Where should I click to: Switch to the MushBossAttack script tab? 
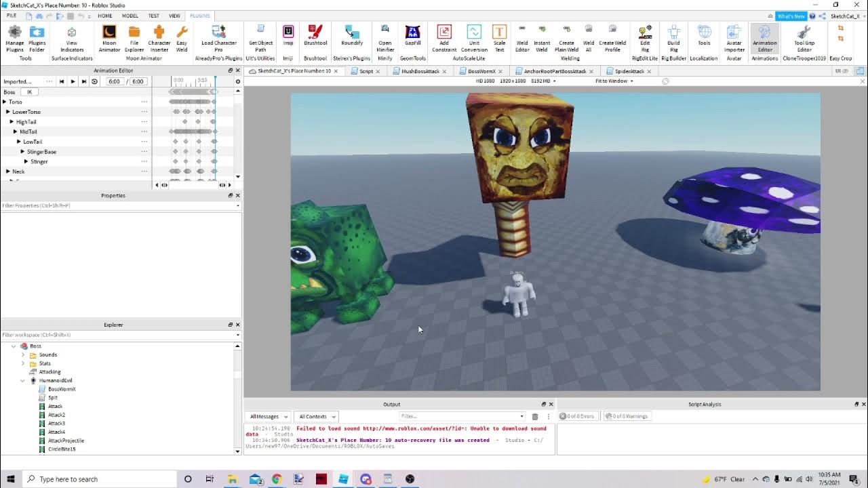coord(420,71)
